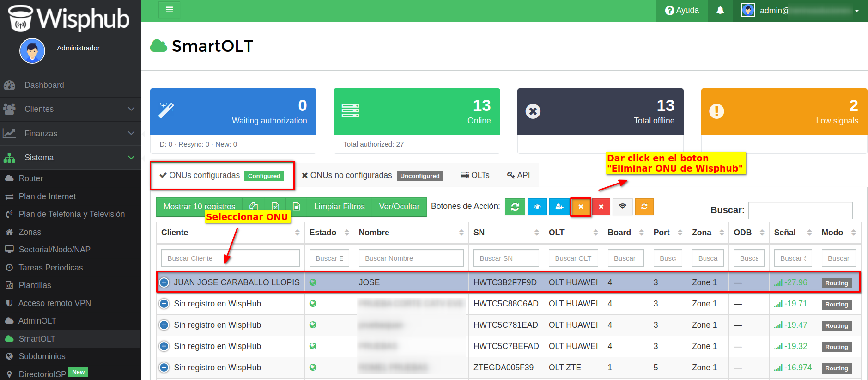Click the SN HWTC3B2F7F9D cell

[505, 282]
